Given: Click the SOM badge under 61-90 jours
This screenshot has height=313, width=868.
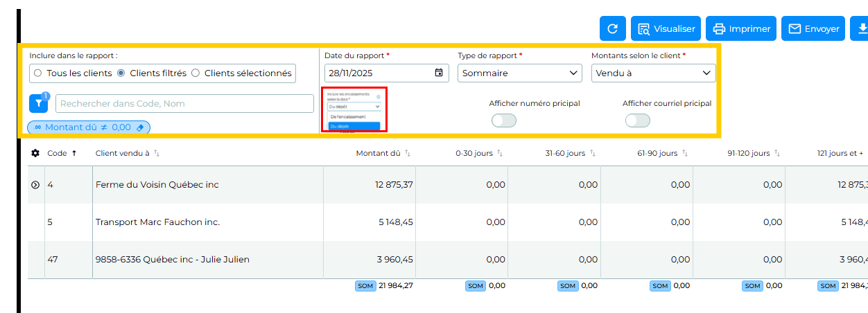Looking at the screenshot, I should (x=660, y=285).
